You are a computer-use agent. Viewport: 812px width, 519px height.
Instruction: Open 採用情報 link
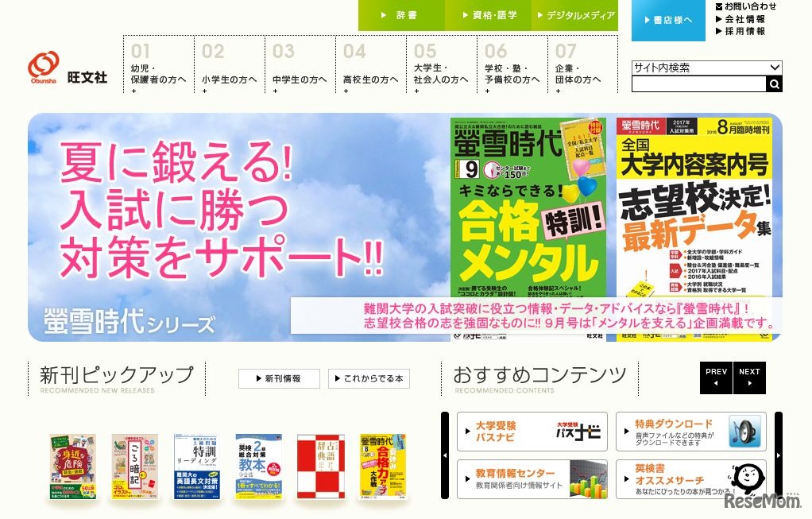point(740,31)
